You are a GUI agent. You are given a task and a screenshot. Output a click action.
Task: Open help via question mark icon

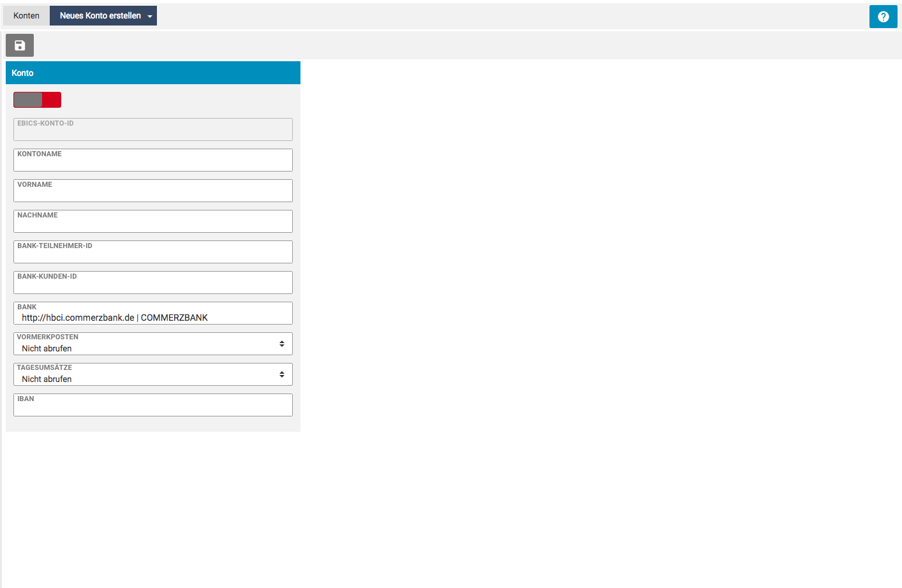coord(883,17)
